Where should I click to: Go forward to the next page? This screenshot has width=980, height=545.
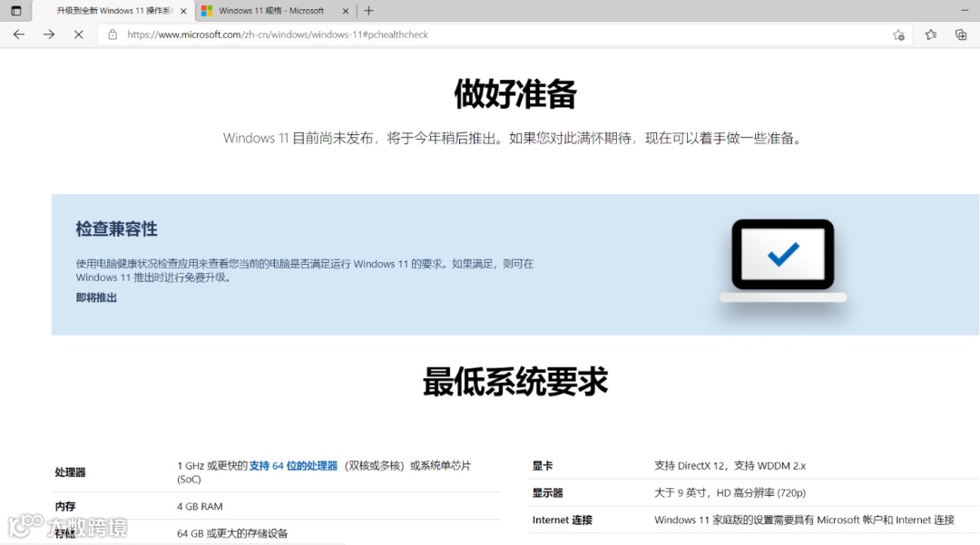[x=49, y=34]
